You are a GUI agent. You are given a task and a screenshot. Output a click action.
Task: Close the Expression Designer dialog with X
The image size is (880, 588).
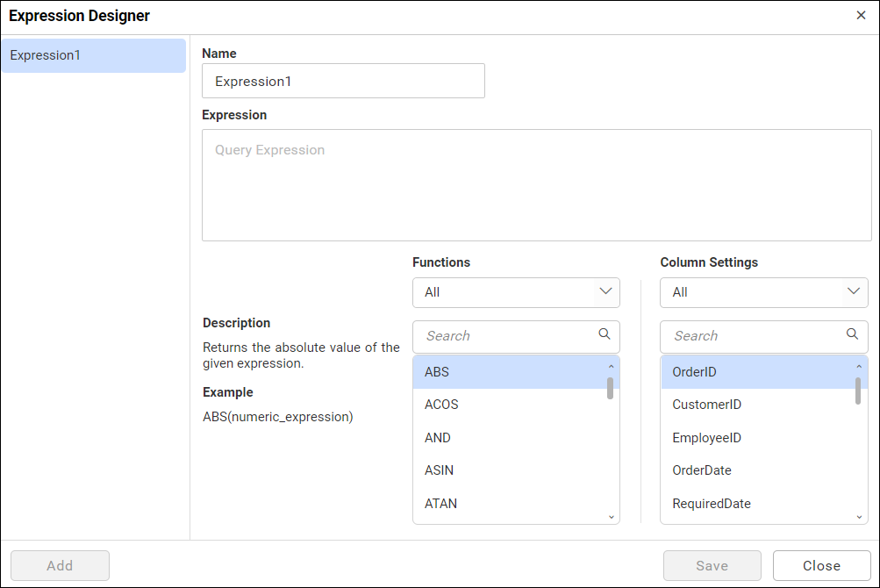[861, 15]
